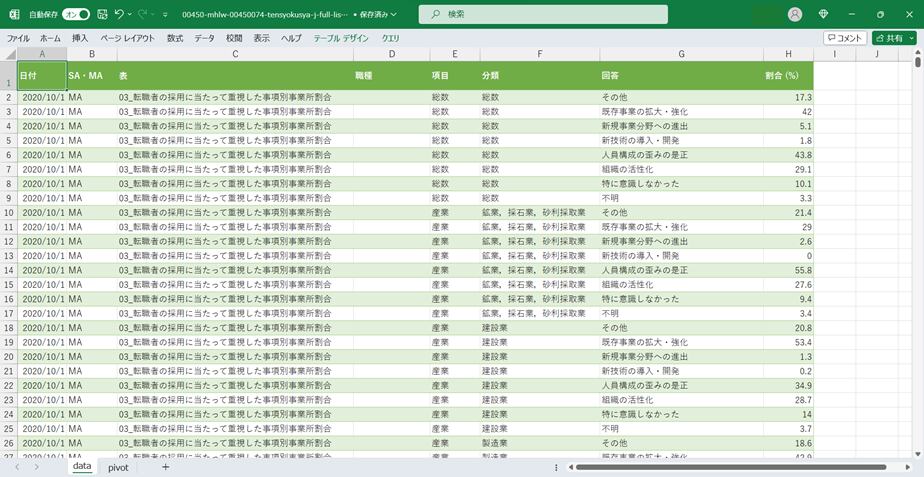Click the horizontal scrollbar at bottom

point(730,467)
